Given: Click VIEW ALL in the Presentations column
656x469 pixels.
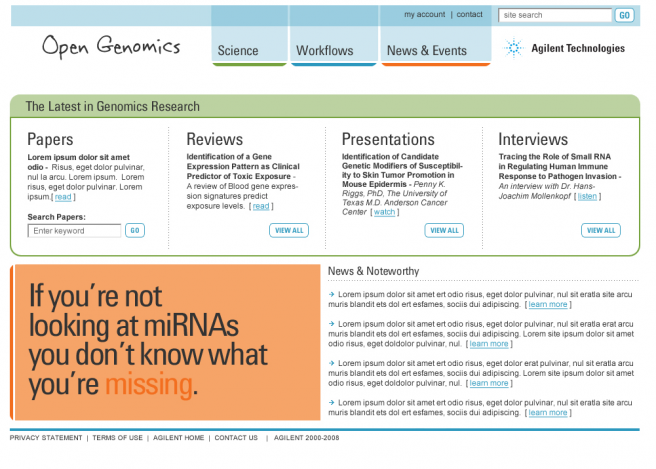Looking at the screenshot, I should click(444, 230).
